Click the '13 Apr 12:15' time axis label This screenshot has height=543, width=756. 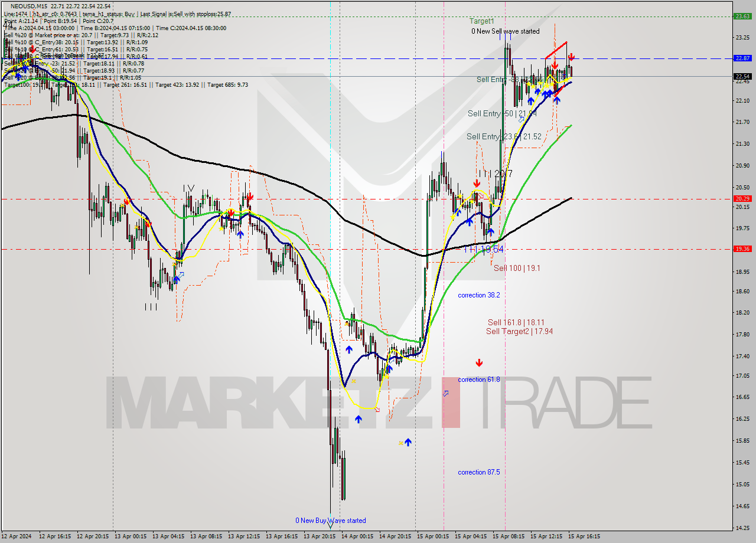(244, 537)
